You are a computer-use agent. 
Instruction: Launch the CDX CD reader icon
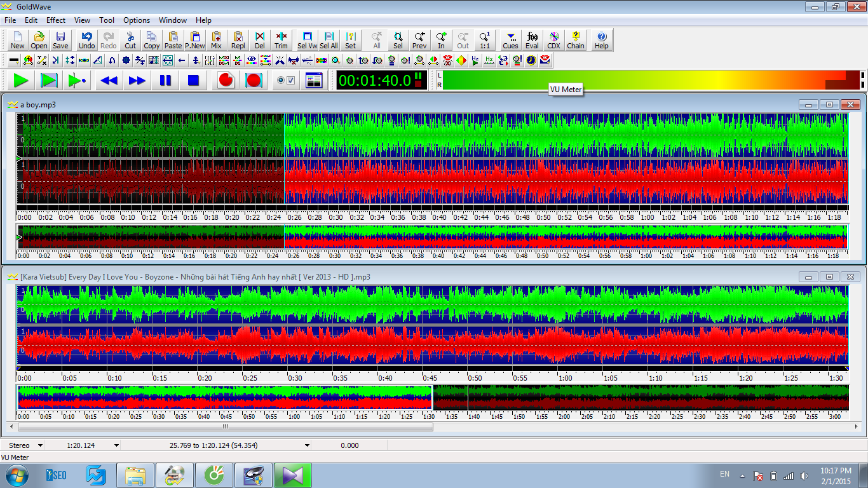[x=553, y=40]
